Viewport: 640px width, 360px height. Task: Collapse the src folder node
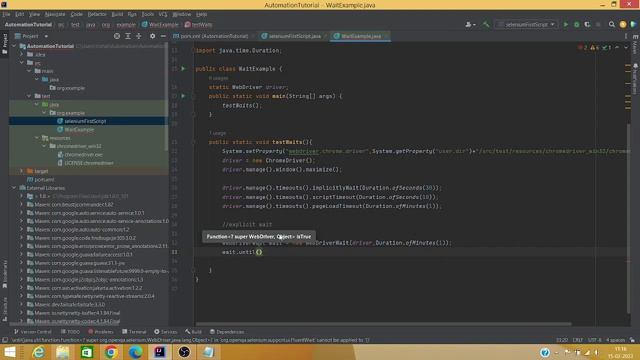coord(22,63)
